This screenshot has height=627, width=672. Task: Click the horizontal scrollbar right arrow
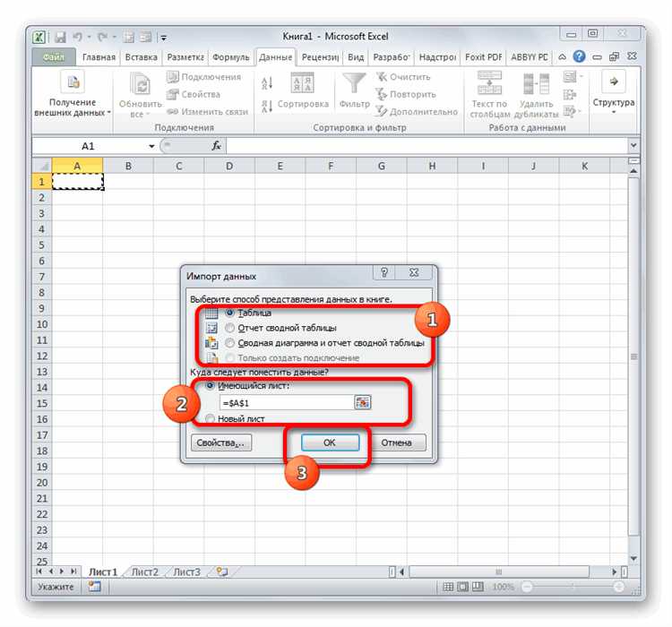tap(614, 571)
